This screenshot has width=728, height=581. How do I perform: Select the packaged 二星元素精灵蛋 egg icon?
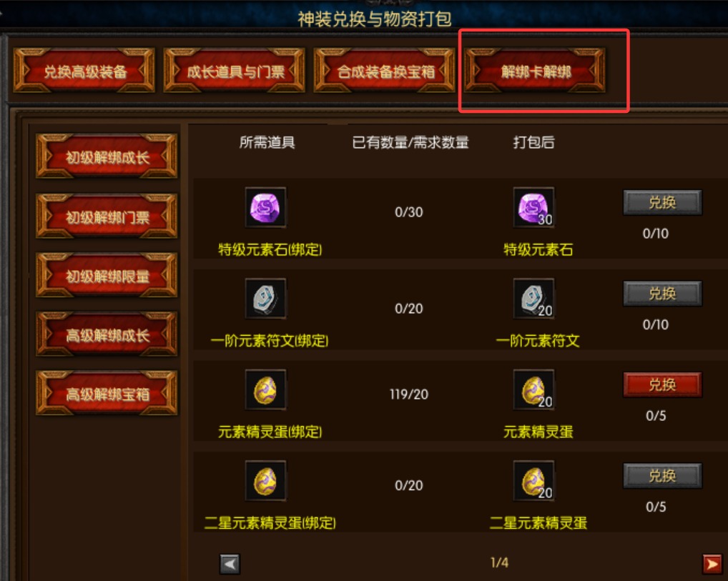(533, 480)
